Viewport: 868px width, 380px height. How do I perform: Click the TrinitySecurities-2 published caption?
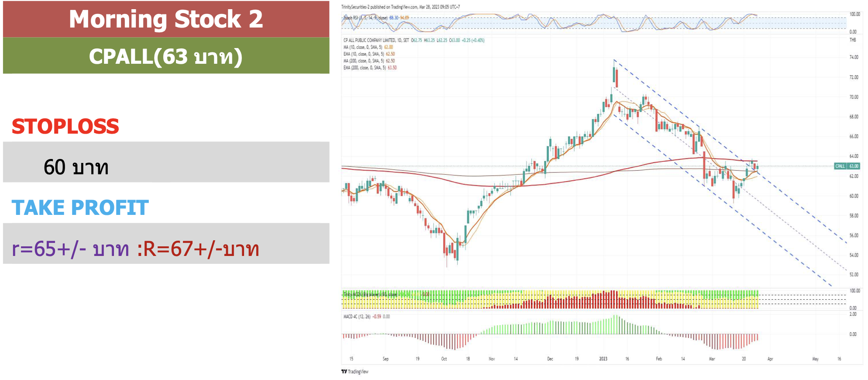(x=400, y=7)
